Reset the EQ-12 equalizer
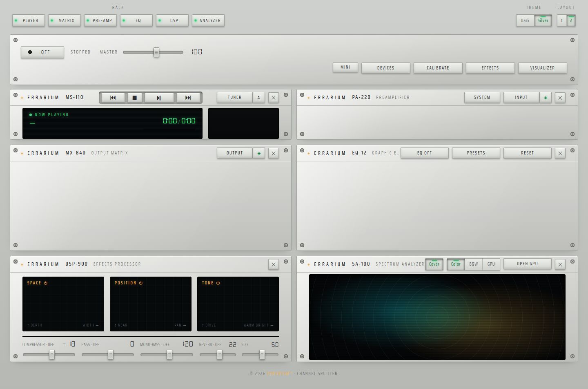This screenshot has width=588, height=389. click(x=528, y=153)
